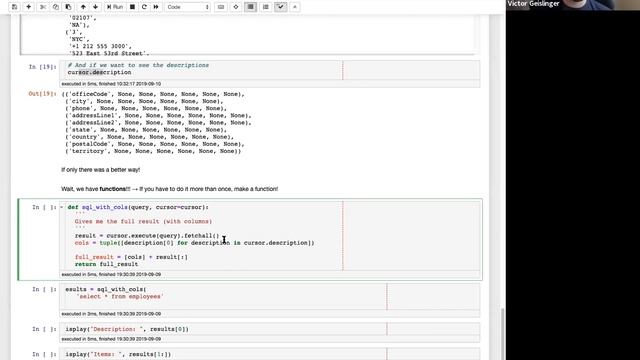Image resolution: width=640 pixels, height=360 pixels.
Task: Click the bold 'functions!!!' markdown text
Action: (x=115, y=189)
